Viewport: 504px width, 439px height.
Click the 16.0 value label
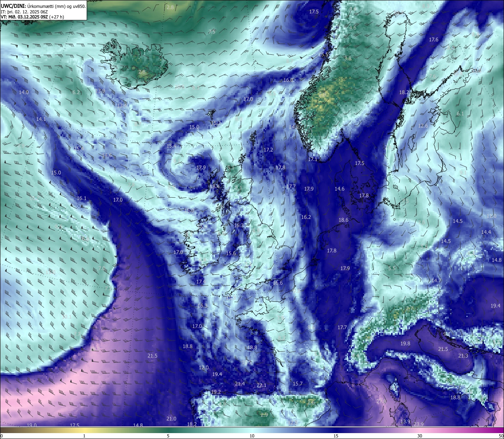[x=289, y=80]
